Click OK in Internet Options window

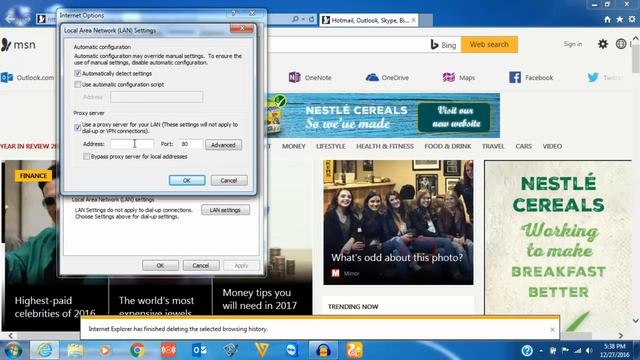[160, 265]
